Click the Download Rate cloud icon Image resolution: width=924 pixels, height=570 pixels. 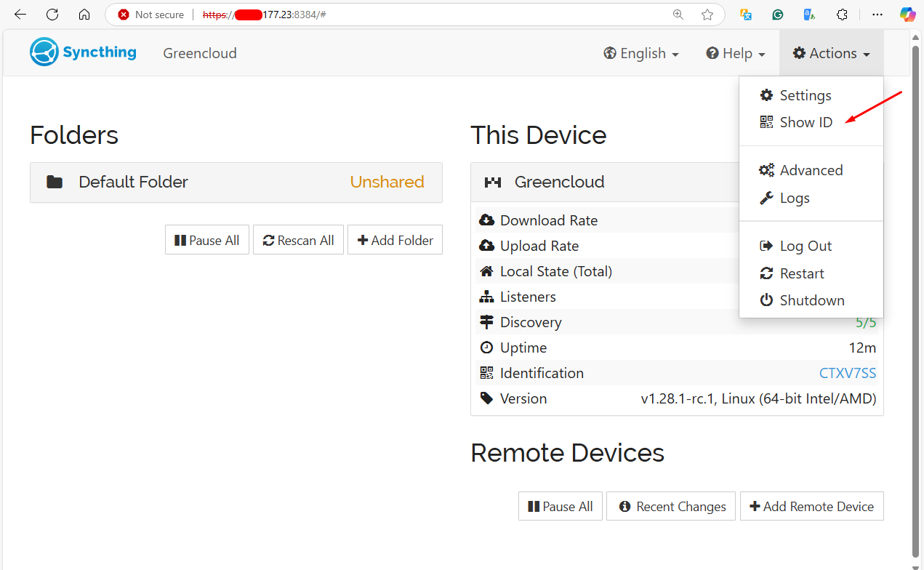487,220
